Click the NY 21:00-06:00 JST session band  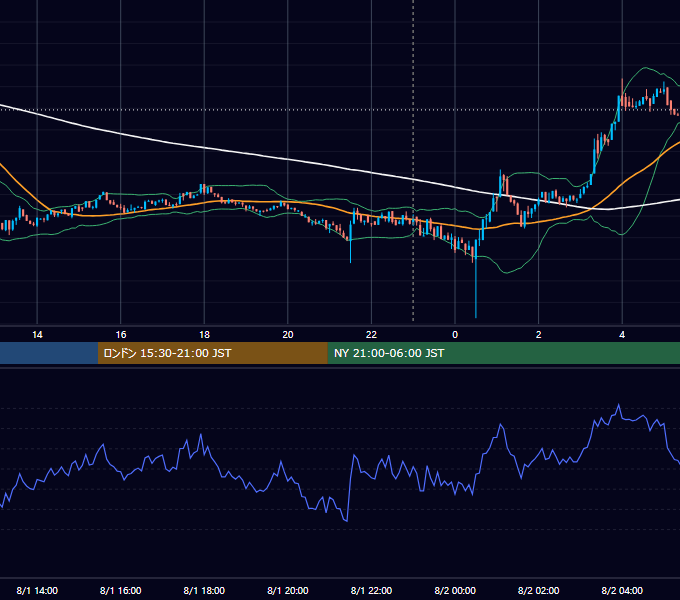click(x=503, y=353)
